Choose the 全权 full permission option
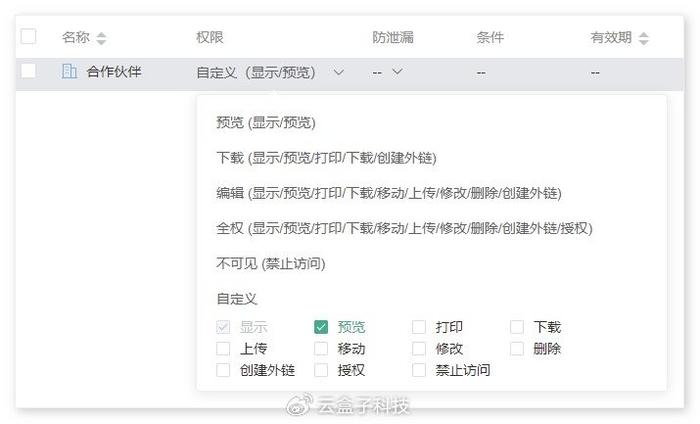The height and width of the screenshot is (424, 700). (404, 228)
